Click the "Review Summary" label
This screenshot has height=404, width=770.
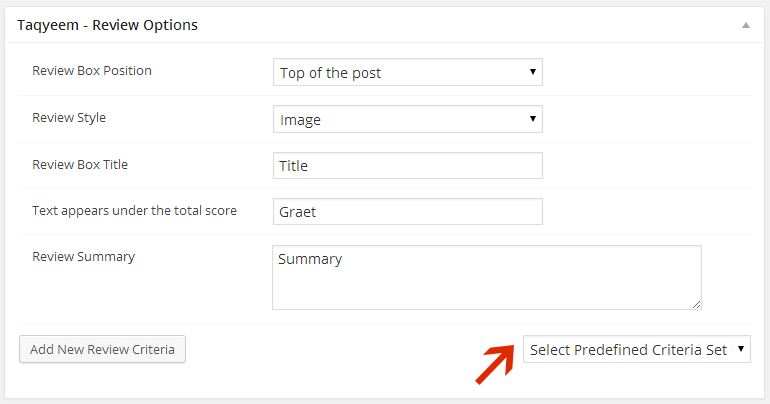pos(83,257)
